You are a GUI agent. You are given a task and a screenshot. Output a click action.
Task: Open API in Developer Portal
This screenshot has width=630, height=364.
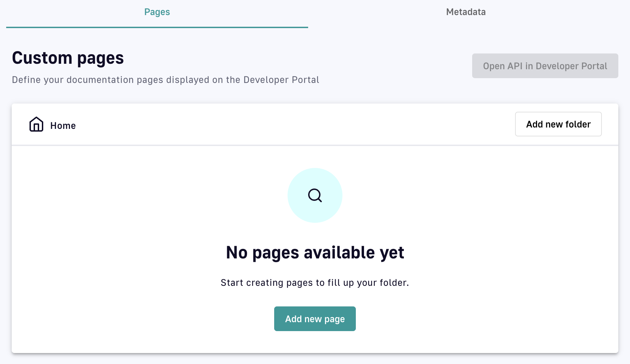tap(545, 66)
